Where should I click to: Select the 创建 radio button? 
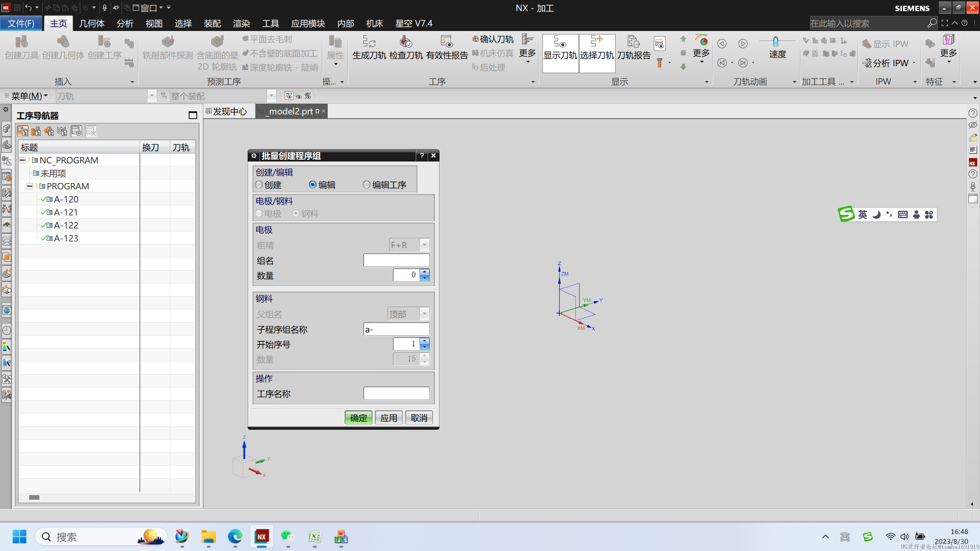click(x=259, y=185)
